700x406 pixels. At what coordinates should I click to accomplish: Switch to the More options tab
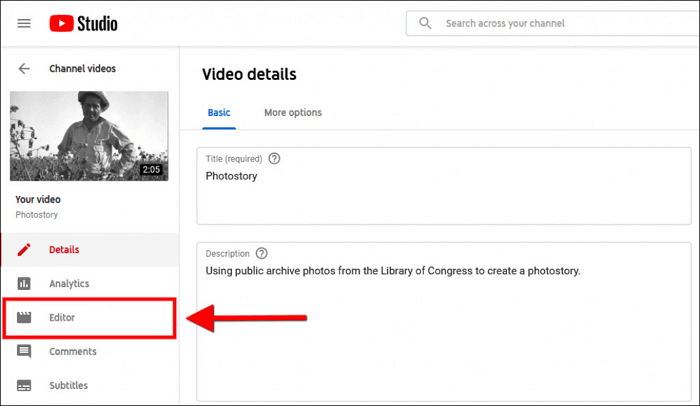click(x=292, y=113)
